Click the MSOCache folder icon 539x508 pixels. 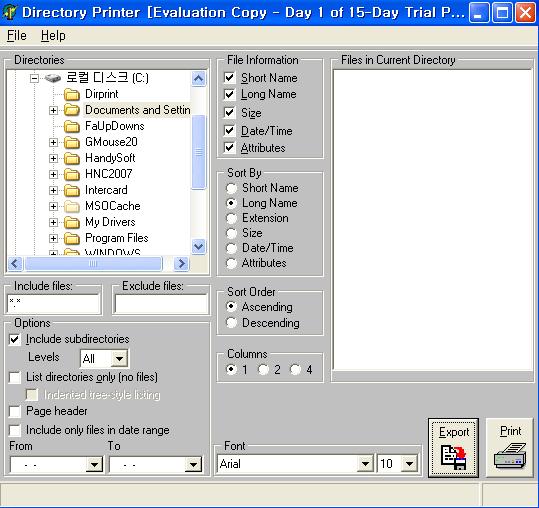72,206
